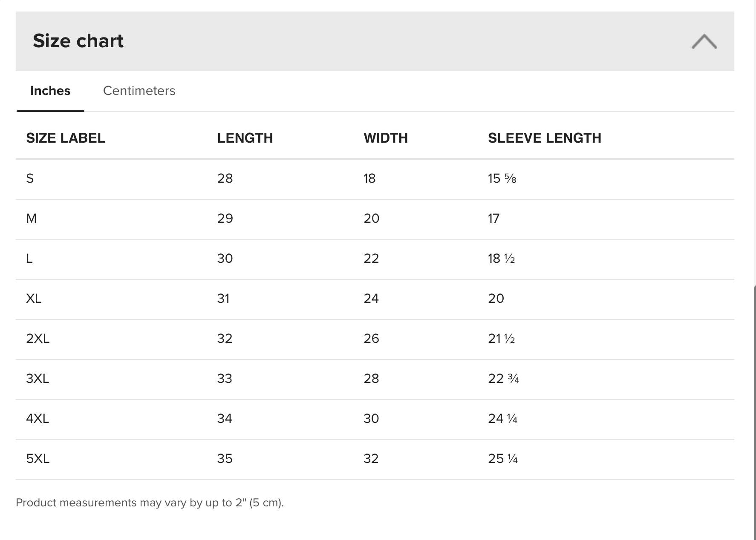
Task: Select the XL size row label
Action: tap(34, 299)
